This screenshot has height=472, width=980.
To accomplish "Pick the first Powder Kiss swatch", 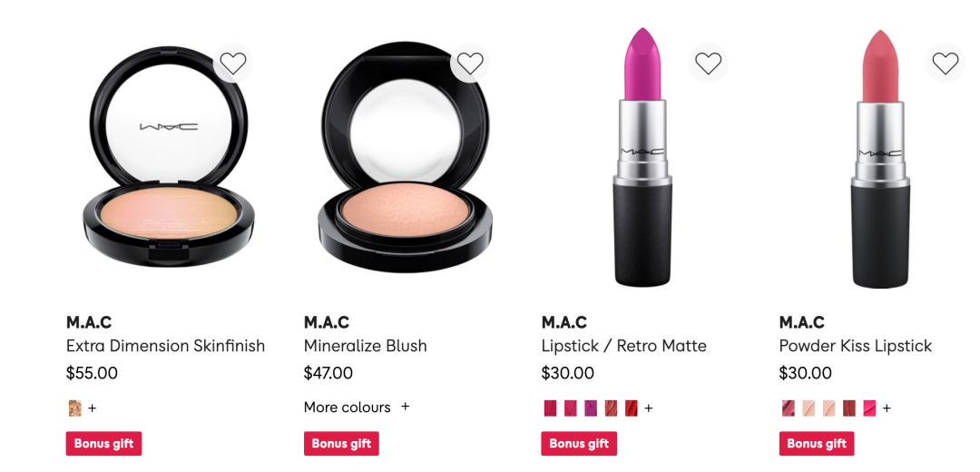I will 789,408.
